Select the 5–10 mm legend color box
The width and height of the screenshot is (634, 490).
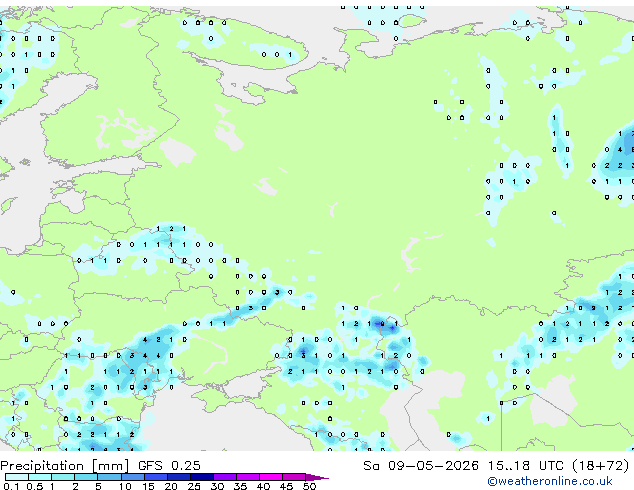(110, 477)
